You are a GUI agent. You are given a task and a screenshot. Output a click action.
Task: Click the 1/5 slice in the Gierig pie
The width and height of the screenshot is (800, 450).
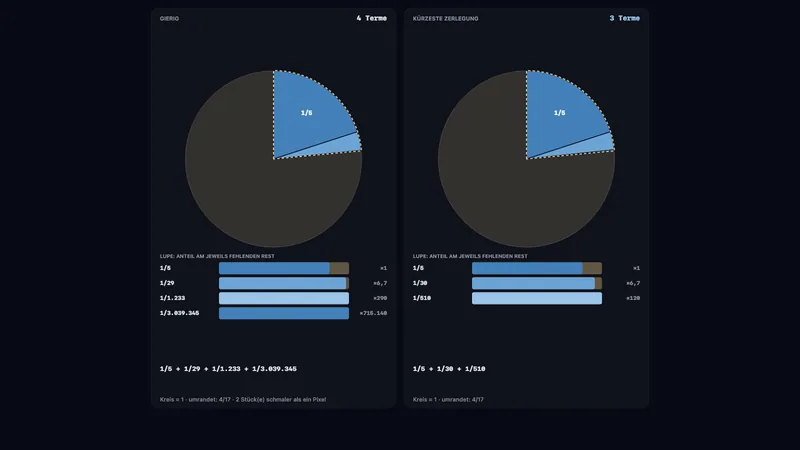tap(306, 112)
